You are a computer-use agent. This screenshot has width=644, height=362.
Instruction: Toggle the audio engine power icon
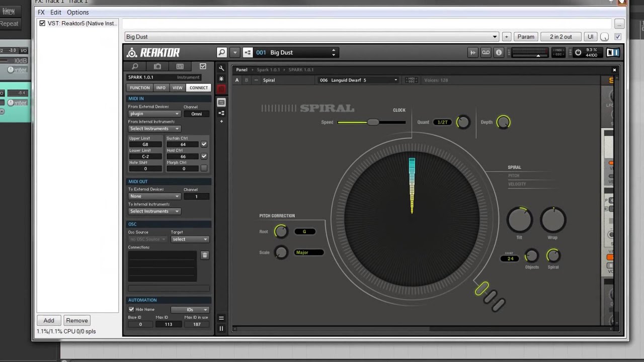point(578,52)
